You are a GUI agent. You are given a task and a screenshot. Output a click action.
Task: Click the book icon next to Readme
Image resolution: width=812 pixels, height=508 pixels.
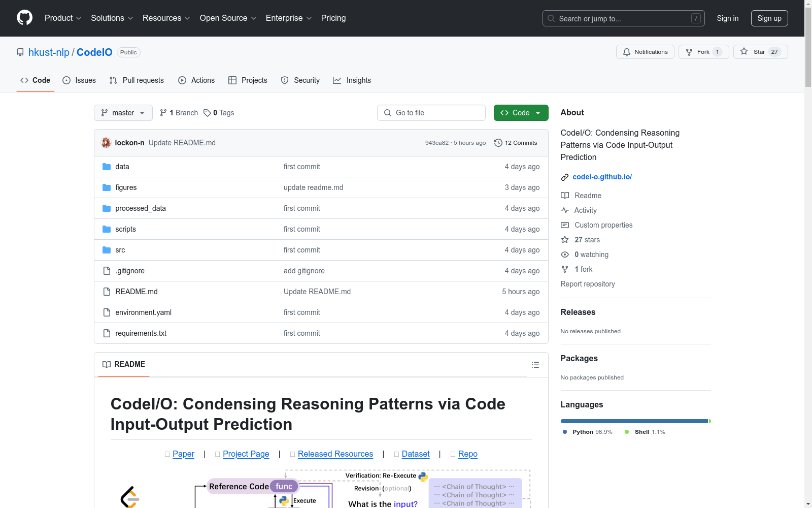pyautogui.click(x=565, y=196)
